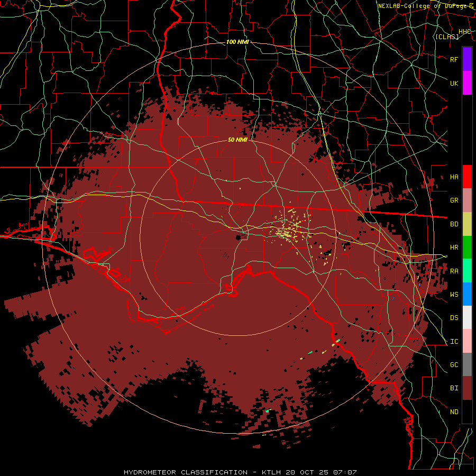This screenshot has width=476, height=476.
Task: Click the ND legend label
Action: tap(454, 412)
